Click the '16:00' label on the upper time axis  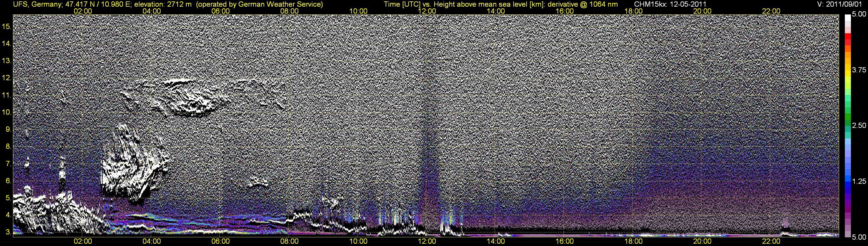565,11
